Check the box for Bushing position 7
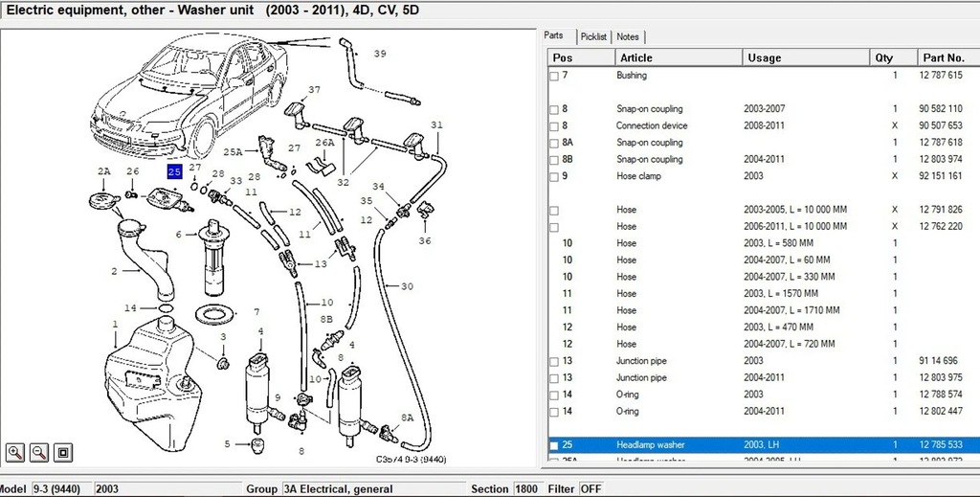 554,76
